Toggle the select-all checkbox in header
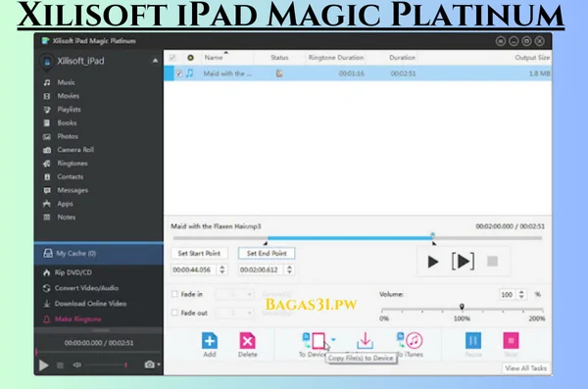Screen dimensions: 588x389 pos(172,58)
